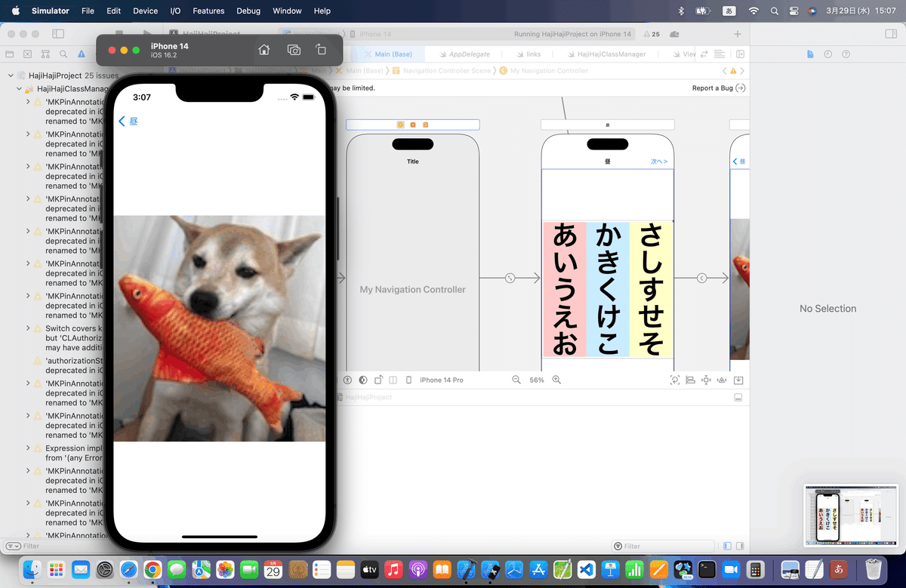Show the Quick Help inspector icon

point(846,54)
